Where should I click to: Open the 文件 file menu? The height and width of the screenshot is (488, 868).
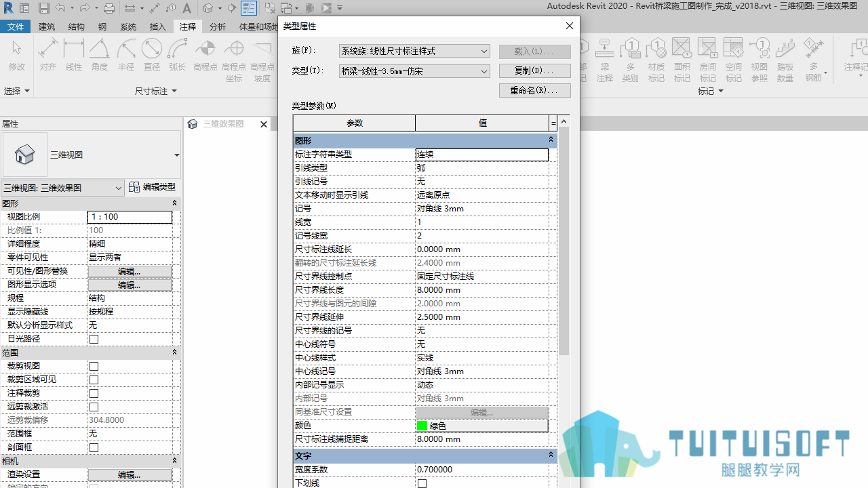pyautogui.click(x=16, y=26)
